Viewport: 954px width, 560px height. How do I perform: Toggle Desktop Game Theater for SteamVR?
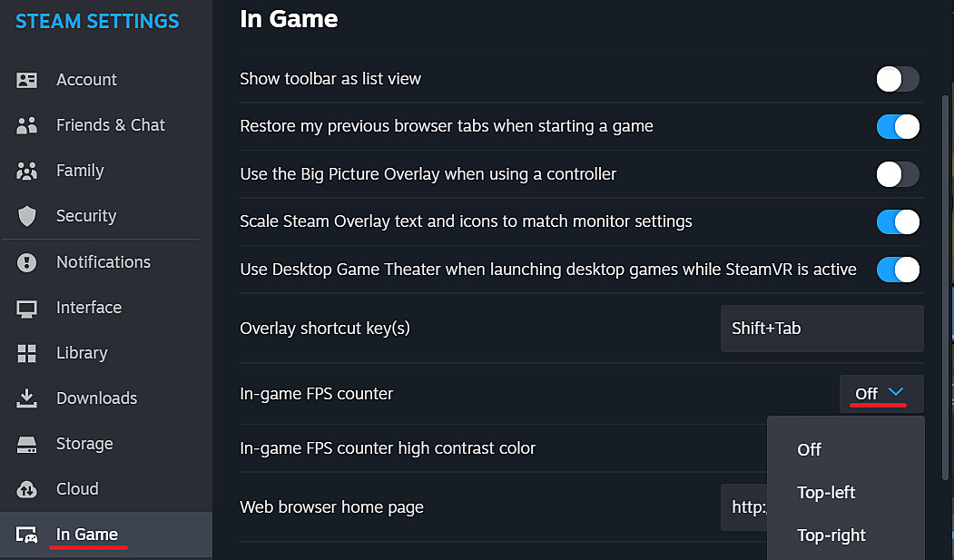(x=898, y=269)
